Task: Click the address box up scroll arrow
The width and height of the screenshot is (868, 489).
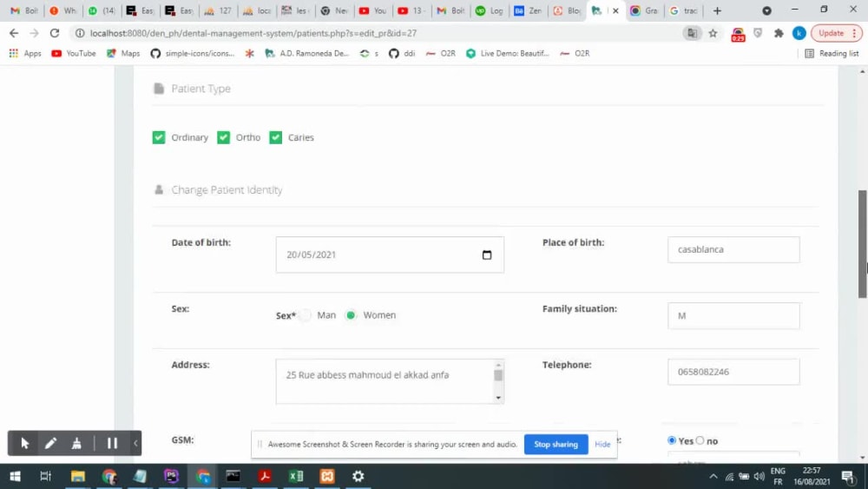Action: [x=498, y=365]
